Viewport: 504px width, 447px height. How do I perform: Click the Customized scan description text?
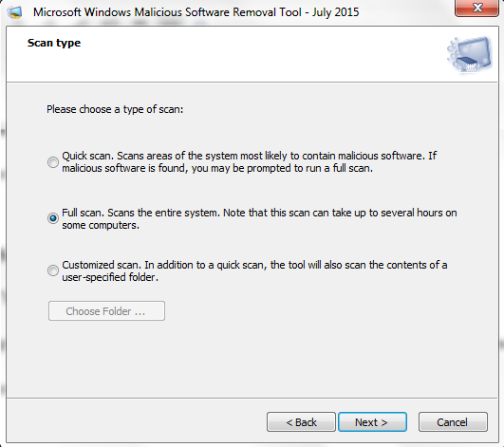point(254,270)
